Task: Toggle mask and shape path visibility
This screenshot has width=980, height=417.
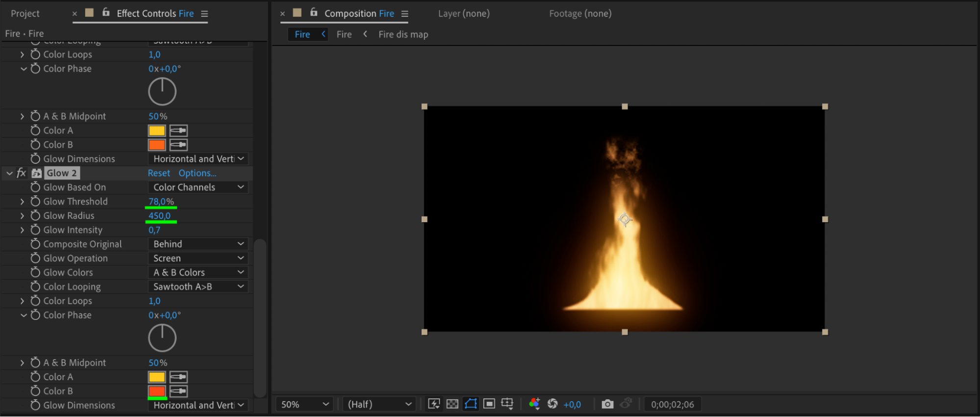Action: 471,404
